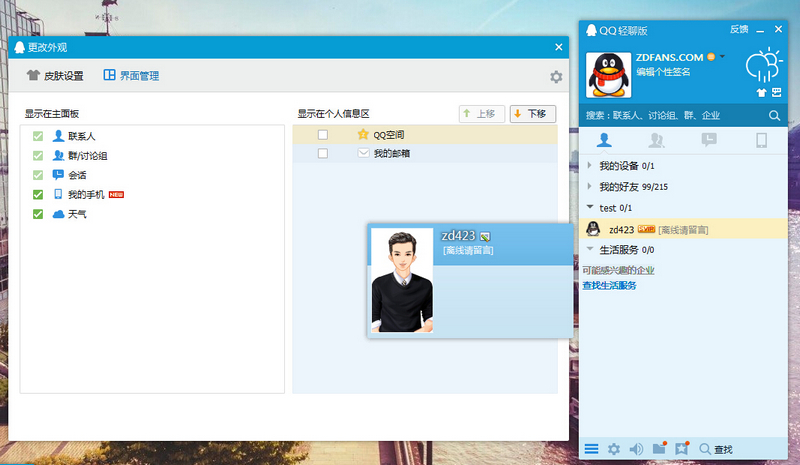Open the 查找生活服务 link

(x=609, y=286)
